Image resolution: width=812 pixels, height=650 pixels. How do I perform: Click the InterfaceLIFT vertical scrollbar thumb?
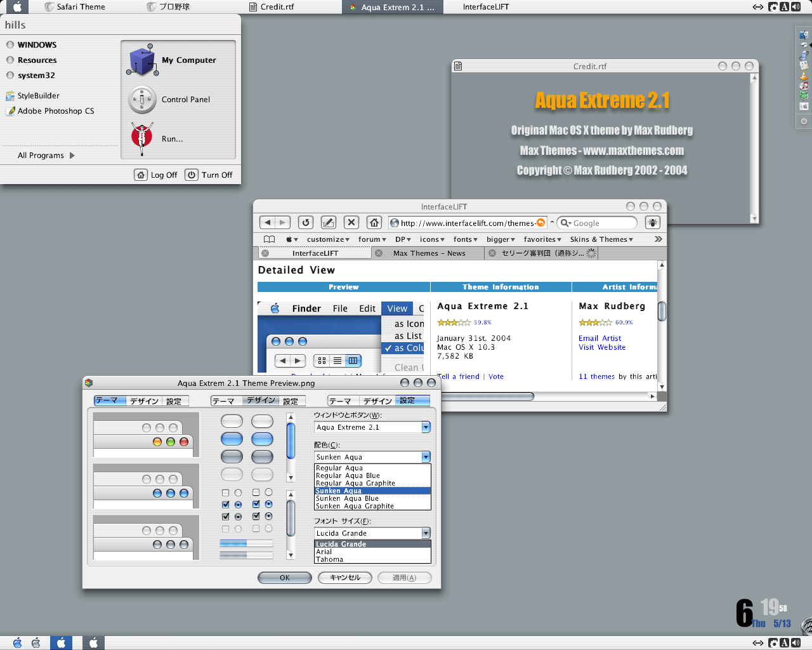point(662,311)
